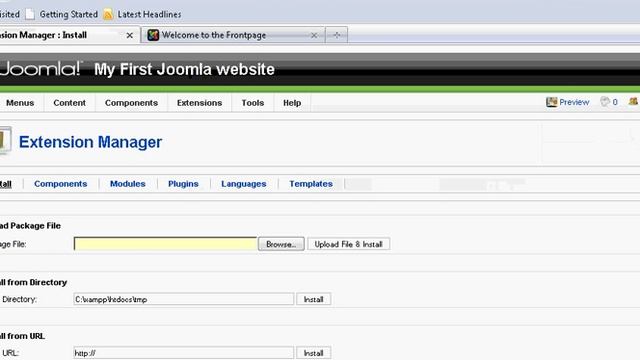Click the messages icon showing 0
This screenshot has height=360, width=640.
604,102
